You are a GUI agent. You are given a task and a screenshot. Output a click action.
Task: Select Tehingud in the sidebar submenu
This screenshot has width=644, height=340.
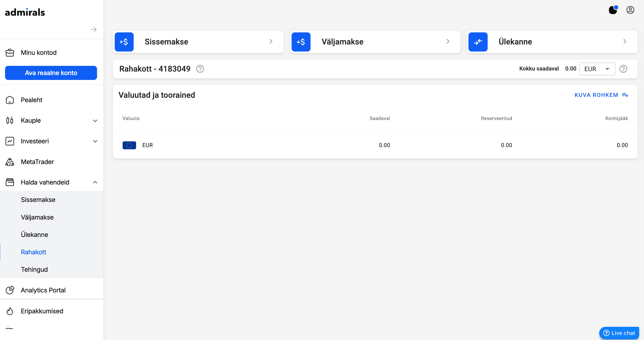point(34,269)
